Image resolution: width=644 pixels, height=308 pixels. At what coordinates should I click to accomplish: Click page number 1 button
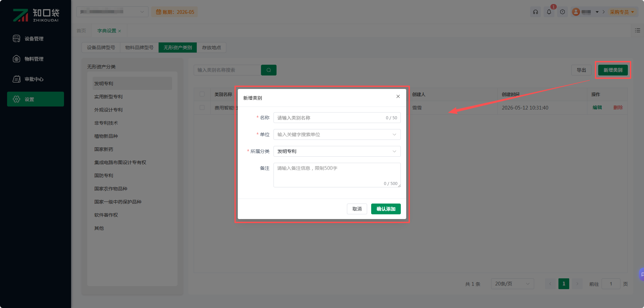click(563, 284)
